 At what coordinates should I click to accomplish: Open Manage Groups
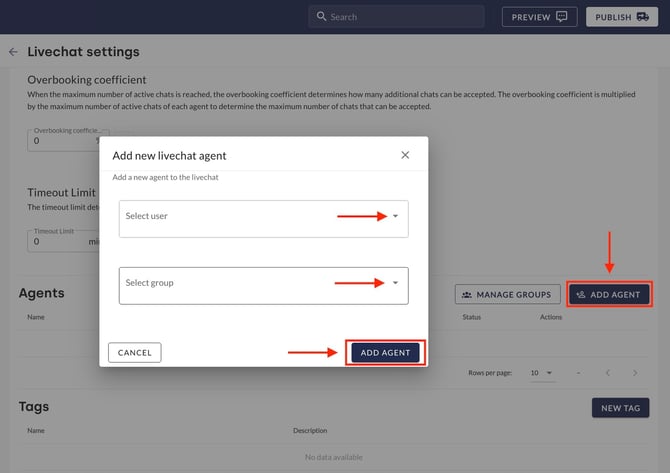click(x=507, y=295)
